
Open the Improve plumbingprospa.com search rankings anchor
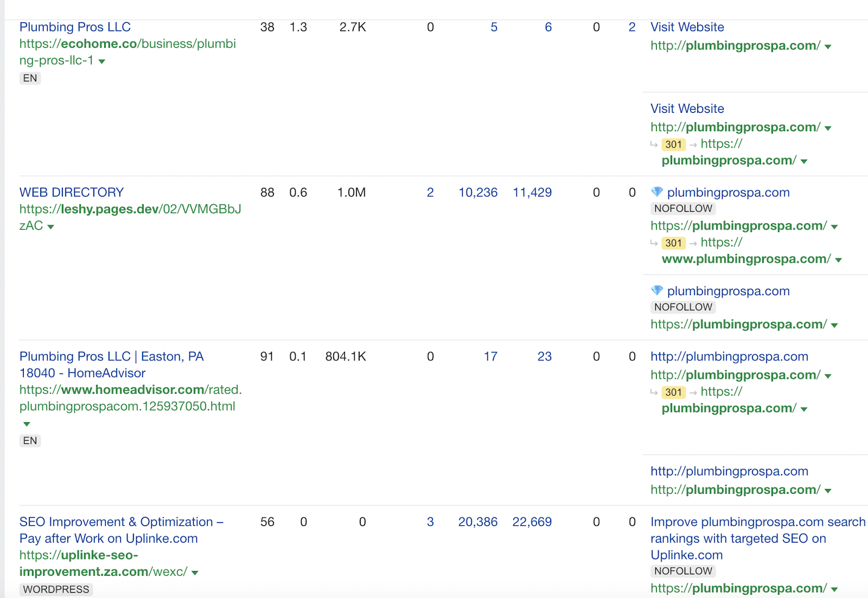pos(758,538)
